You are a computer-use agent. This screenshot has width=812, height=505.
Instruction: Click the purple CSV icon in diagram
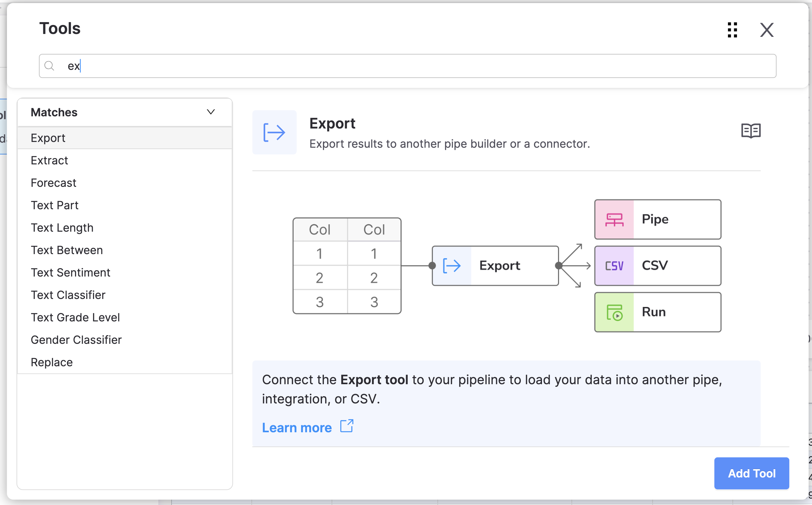click(x=614, y=266)
